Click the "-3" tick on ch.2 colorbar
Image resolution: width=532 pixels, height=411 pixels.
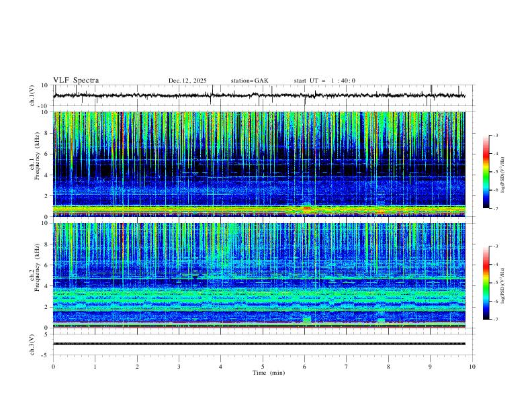(495, 246)
